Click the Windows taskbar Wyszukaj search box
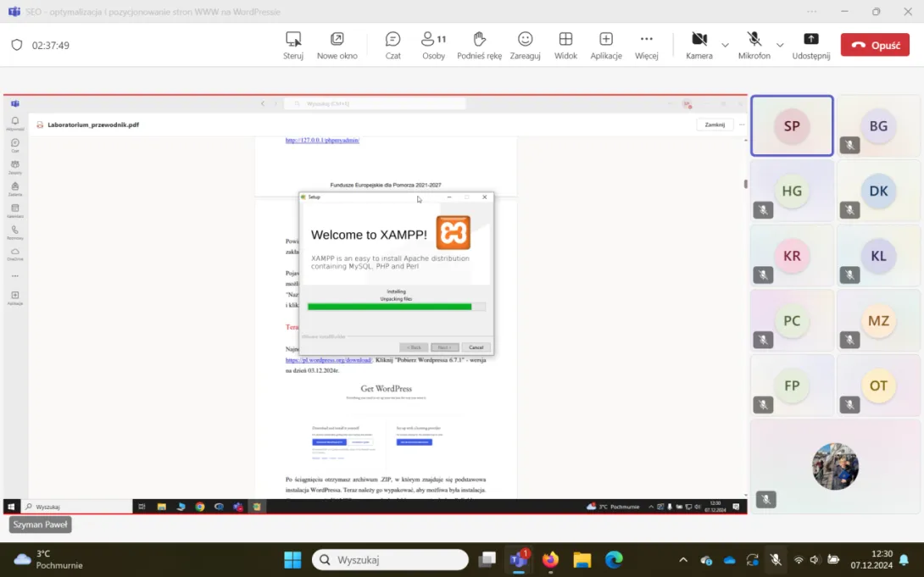Viewport: 924px width, 577px height. coord(390,560)
